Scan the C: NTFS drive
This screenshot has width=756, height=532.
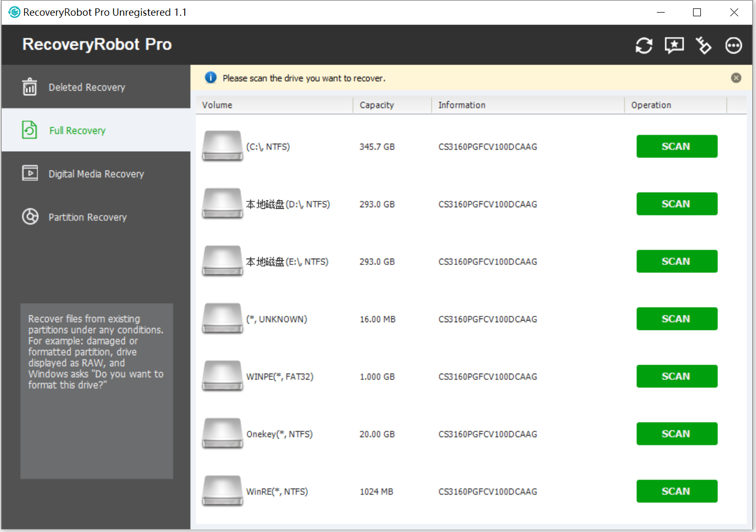677,146
